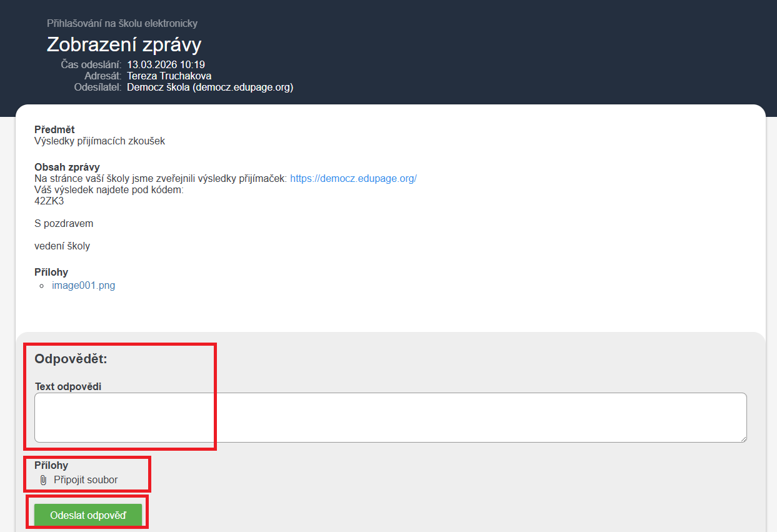Open the image001.png attachment
The image size is (777, 532).
click(x=83, y=286)
